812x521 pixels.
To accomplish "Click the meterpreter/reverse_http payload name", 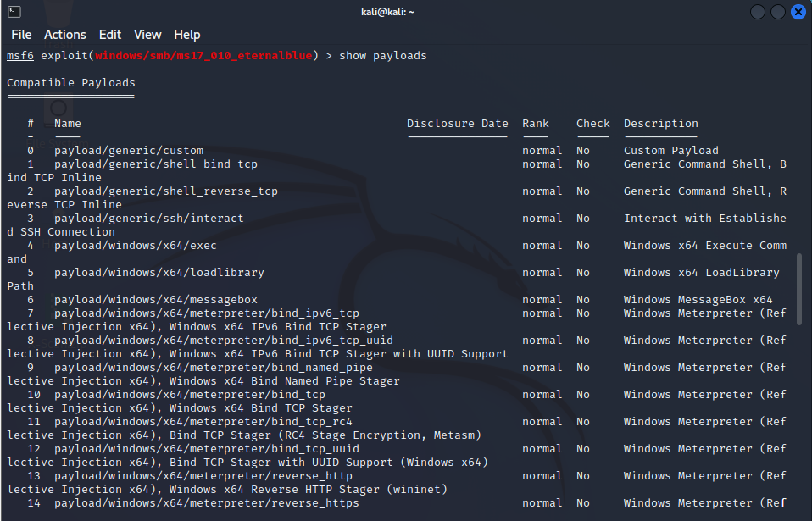I will [x=203, y=475].
